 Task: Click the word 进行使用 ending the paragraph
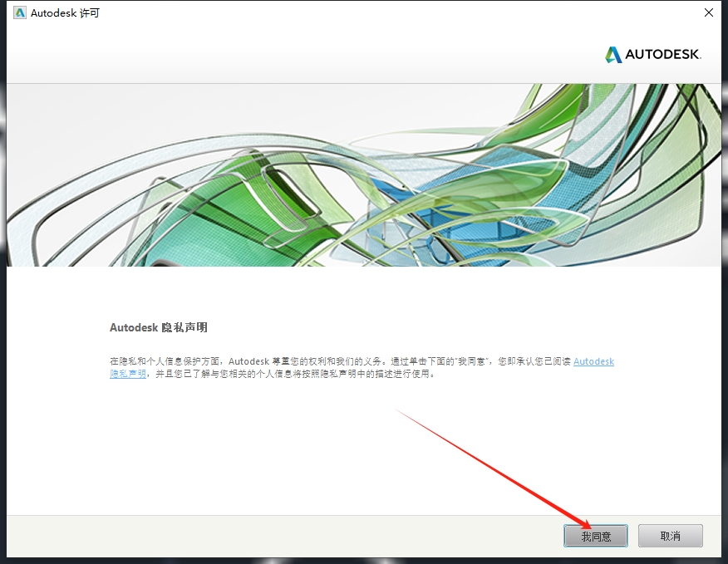coord(416,374)
